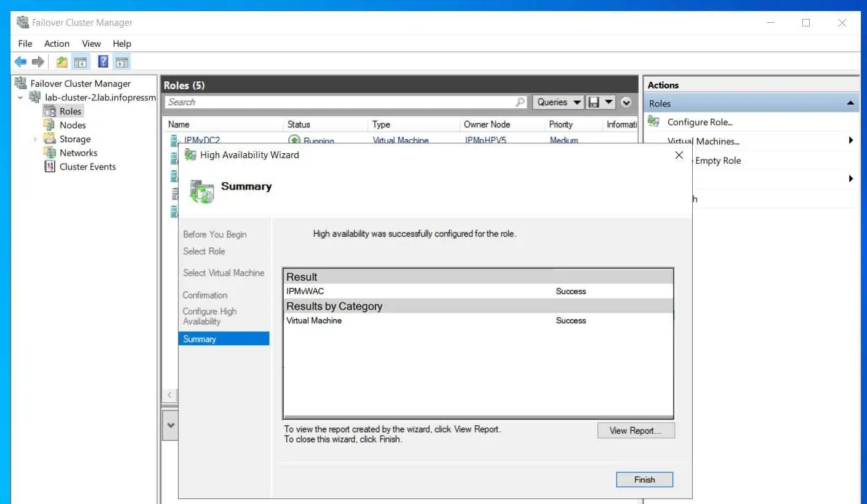The height and width of the screenshot is (504, 867).
Task: Click the Summary wizard step
Action: tap(224, 339)
